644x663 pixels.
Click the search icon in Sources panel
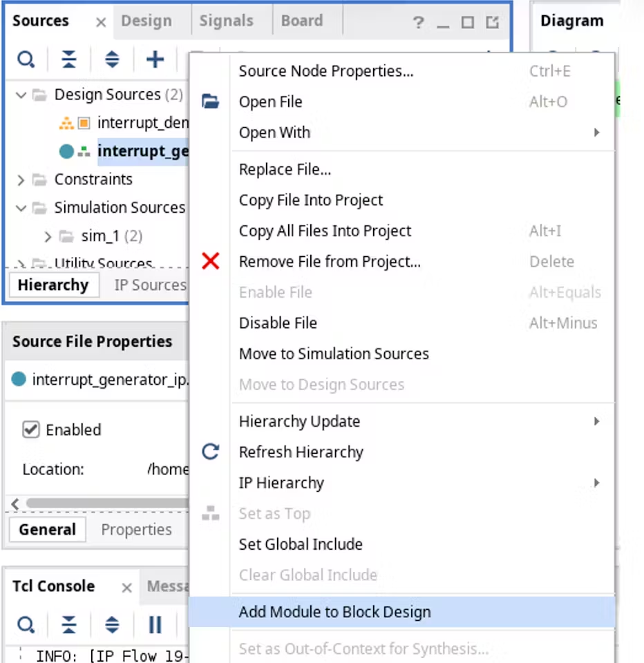(x=26, y=60)
